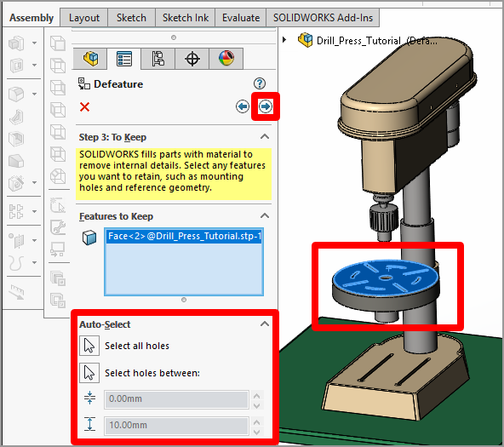Decrease the 0.00mm value with down spinner
Image resolution: width=504 pixels, height=447 pixels.
pos(256,405)
